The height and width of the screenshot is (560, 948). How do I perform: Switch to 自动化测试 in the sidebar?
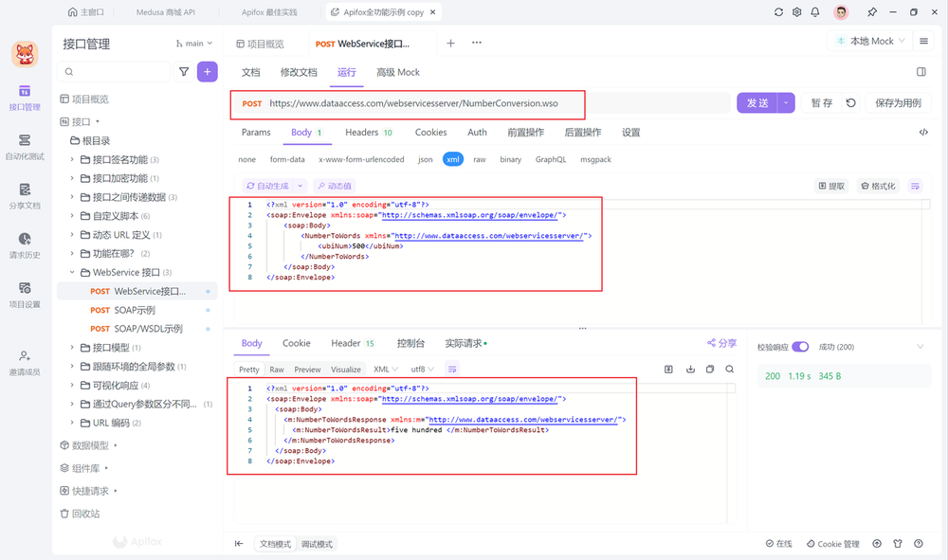click(x=25, y=147)
